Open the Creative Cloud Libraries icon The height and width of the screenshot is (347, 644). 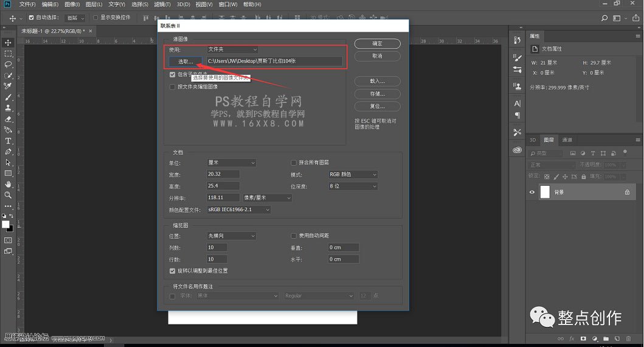point(517,150)
